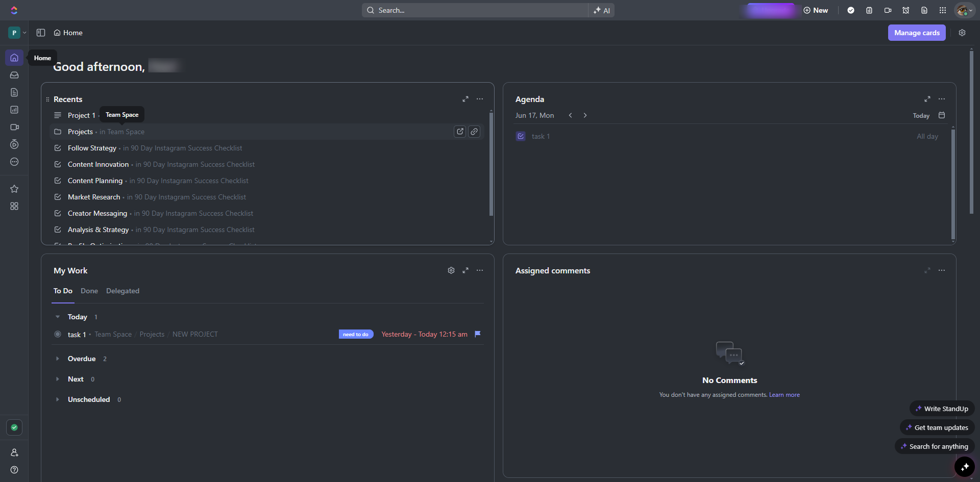Switch to the Delegated tab
The height and width of the screenshot is (482, 980).
click(122, 291)
